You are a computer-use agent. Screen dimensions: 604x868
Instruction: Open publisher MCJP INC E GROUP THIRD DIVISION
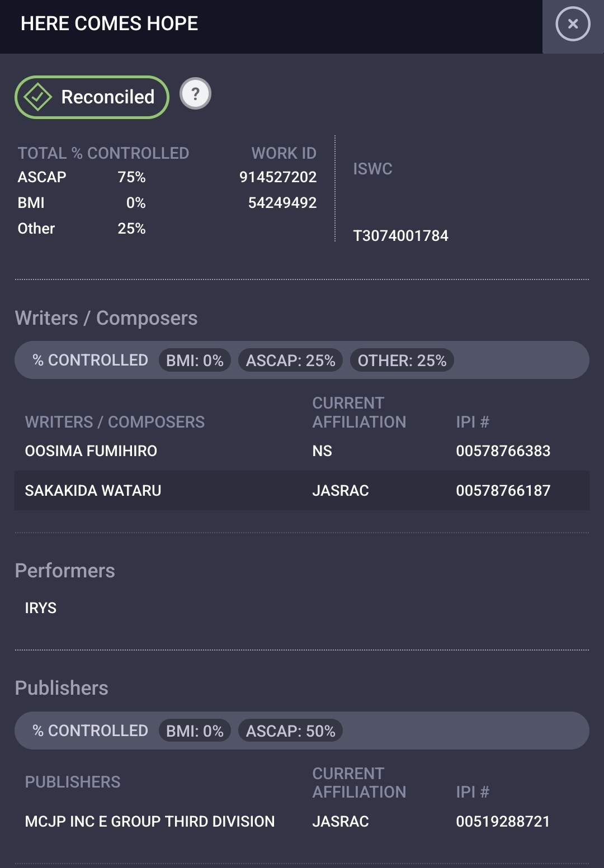(x=150, y=822)
